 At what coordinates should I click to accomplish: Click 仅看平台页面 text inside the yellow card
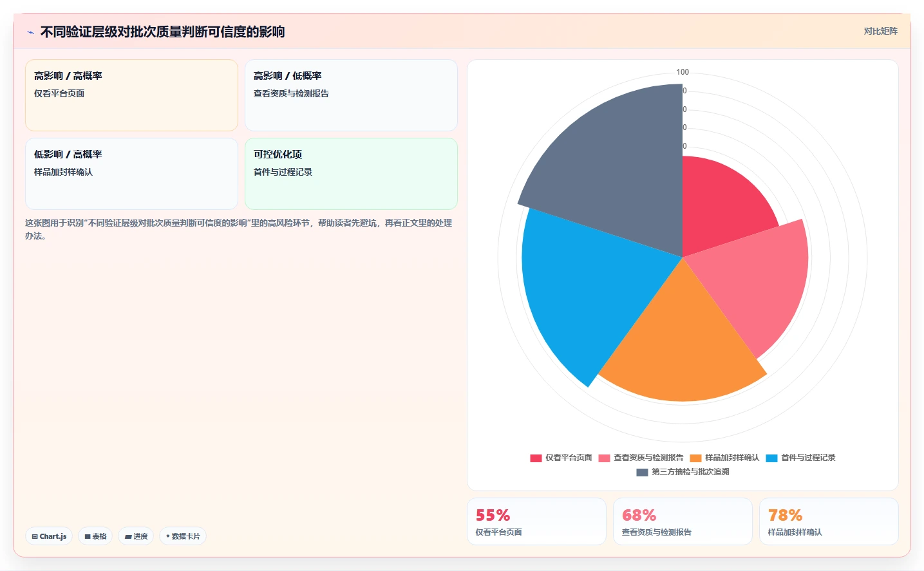tap(59, 93)
